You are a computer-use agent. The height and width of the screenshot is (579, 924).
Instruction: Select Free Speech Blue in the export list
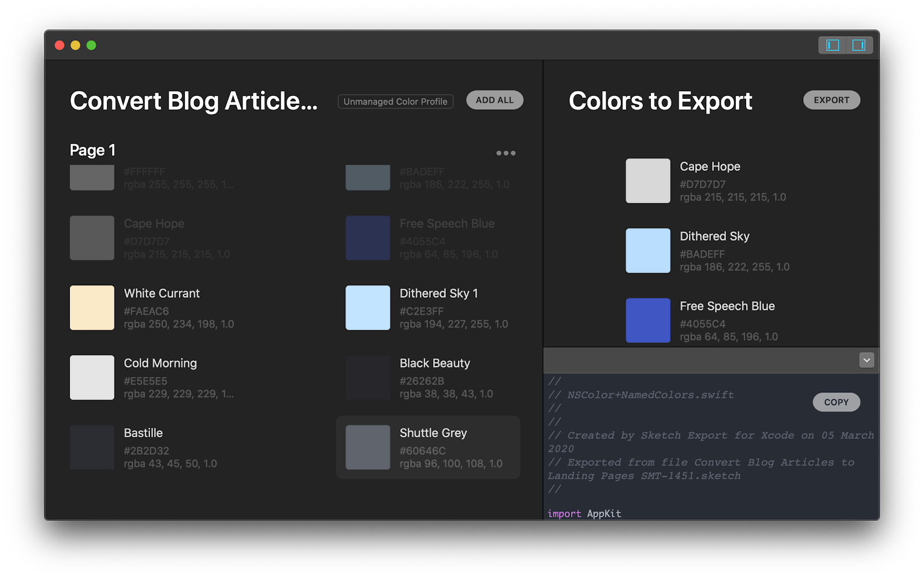647,320
